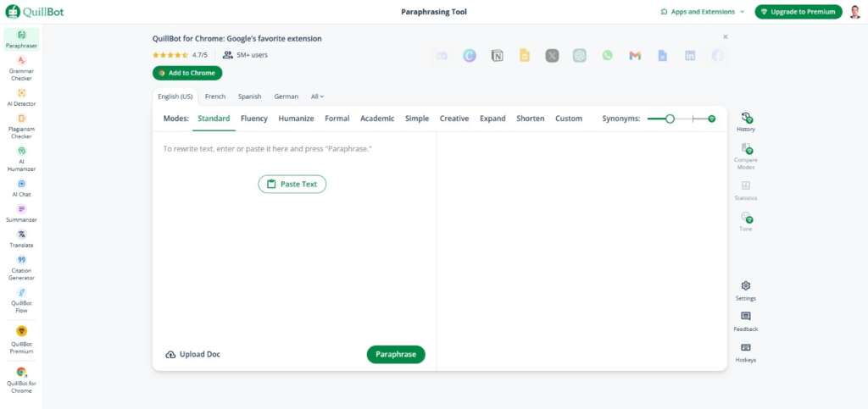Click the green Paraphrase button
The width and height of the screenshot is (868, 409).
click(396, 354)
